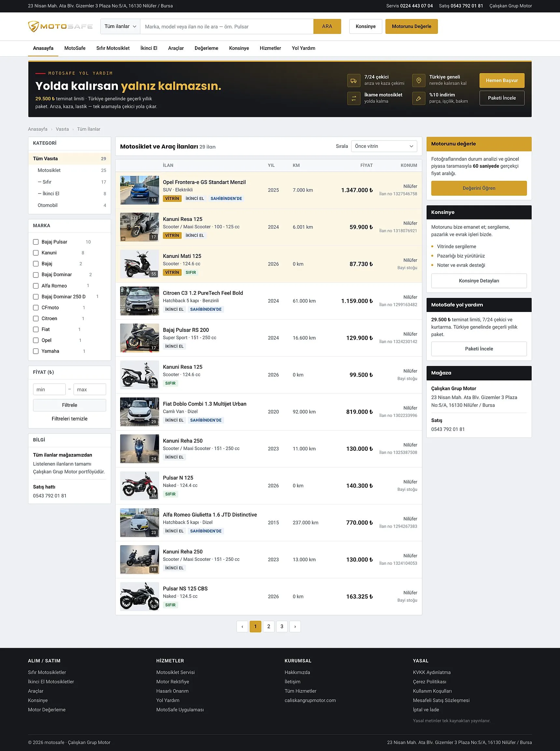Check the Bajaj Pulsar brand filter
The width and height of the screenshot is (560, 751).
35,242
